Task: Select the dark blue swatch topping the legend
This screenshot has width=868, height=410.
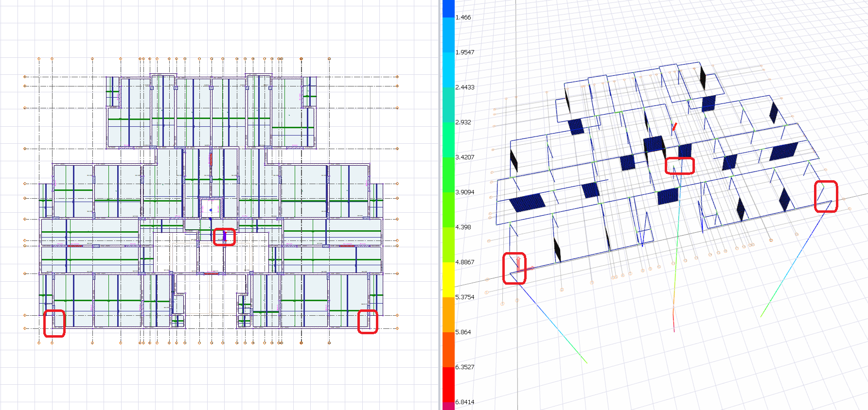Action: [x=448, y=8]
